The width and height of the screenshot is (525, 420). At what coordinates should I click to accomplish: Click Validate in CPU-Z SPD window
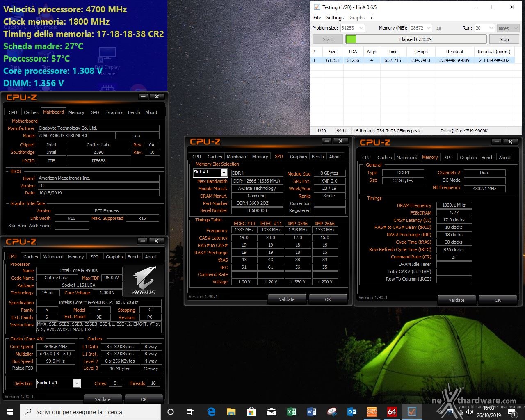tap(287, 299)
